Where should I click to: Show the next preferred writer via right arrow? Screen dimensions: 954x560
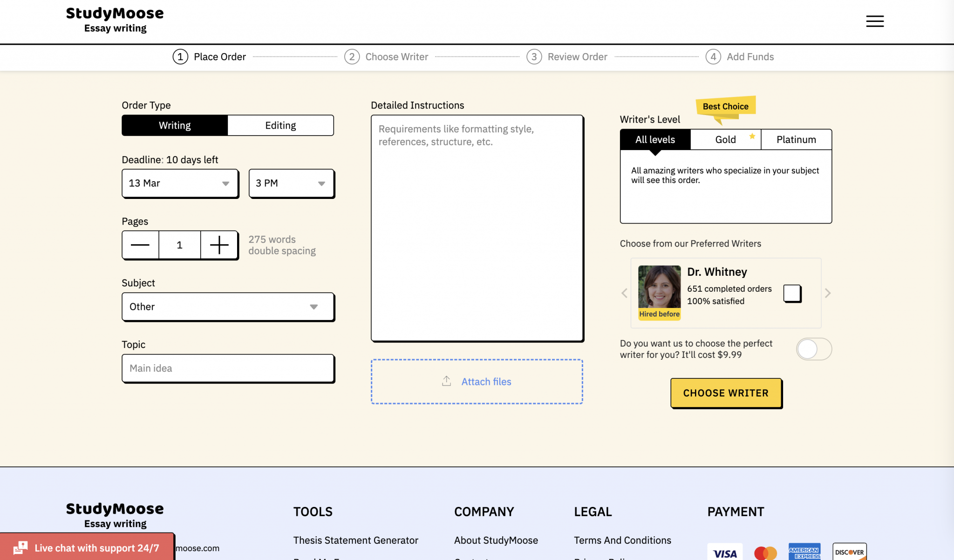click(827, 293)
